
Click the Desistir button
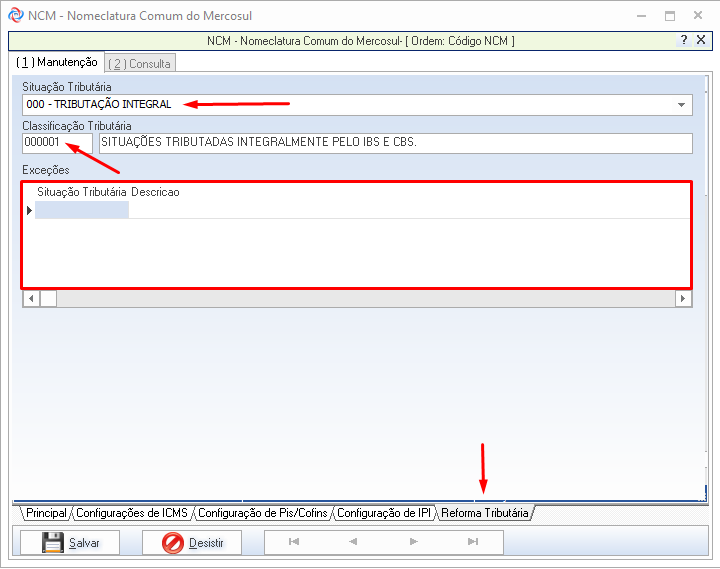point(194,543)
